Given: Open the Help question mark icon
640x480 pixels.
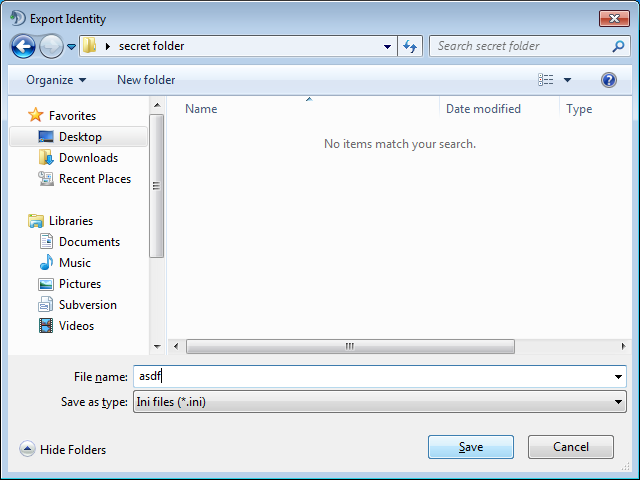Looking at the screenshot, I should pyautogui.click(x=608, y=80).
